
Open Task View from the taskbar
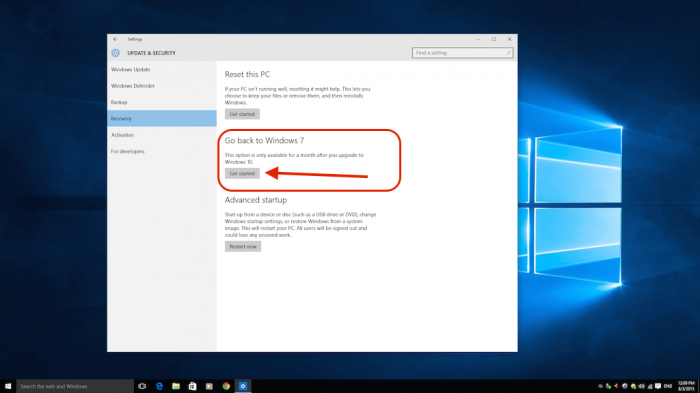(x=142, y=386)
